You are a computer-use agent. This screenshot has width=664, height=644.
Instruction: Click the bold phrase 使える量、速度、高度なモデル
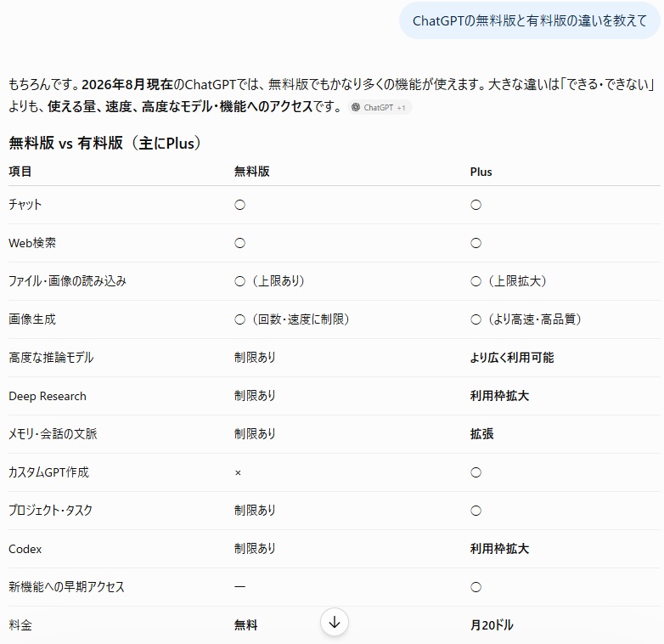pyautogui.click(x=130, y=106)
